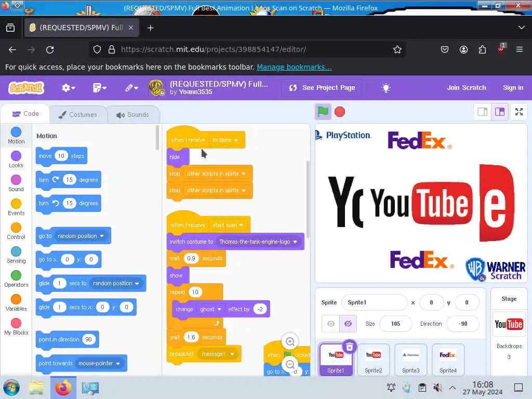Select Variables block category

16,303
